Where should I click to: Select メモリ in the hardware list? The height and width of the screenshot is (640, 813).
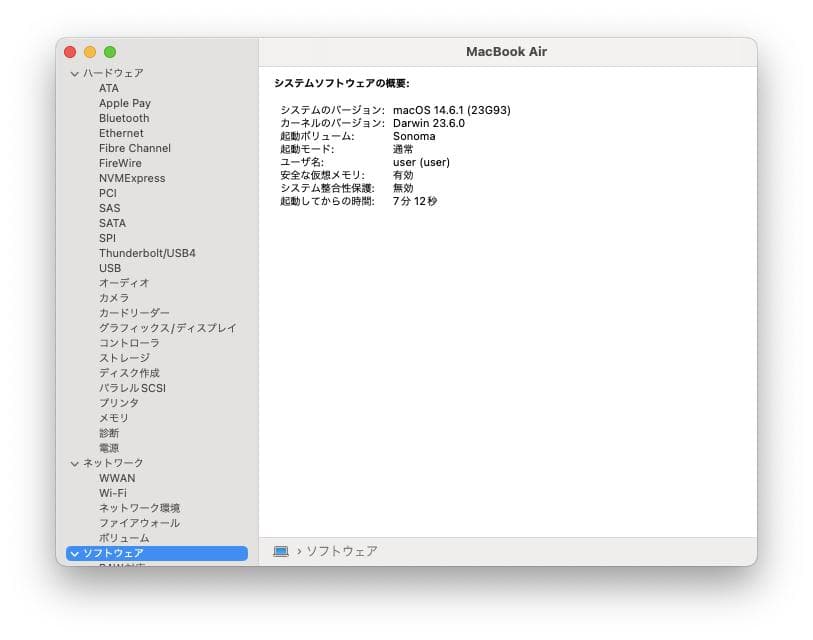pos(108,417)
